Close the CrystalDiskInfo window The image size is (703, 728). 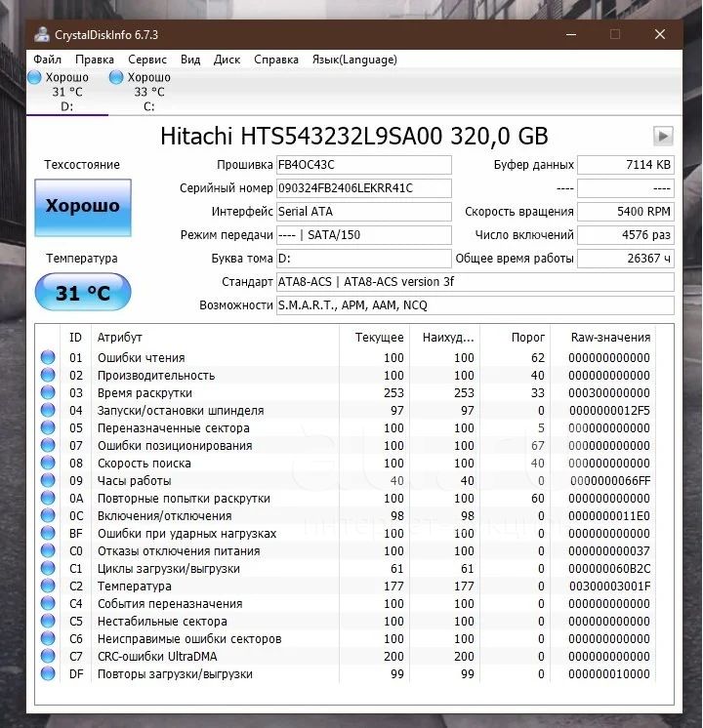pyautogui.click(x=660, y=34)
